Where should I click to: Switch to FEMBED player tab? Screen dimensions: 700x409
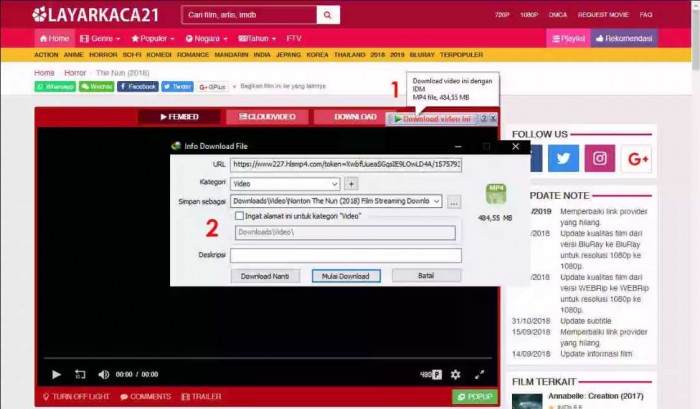point(179,117)
